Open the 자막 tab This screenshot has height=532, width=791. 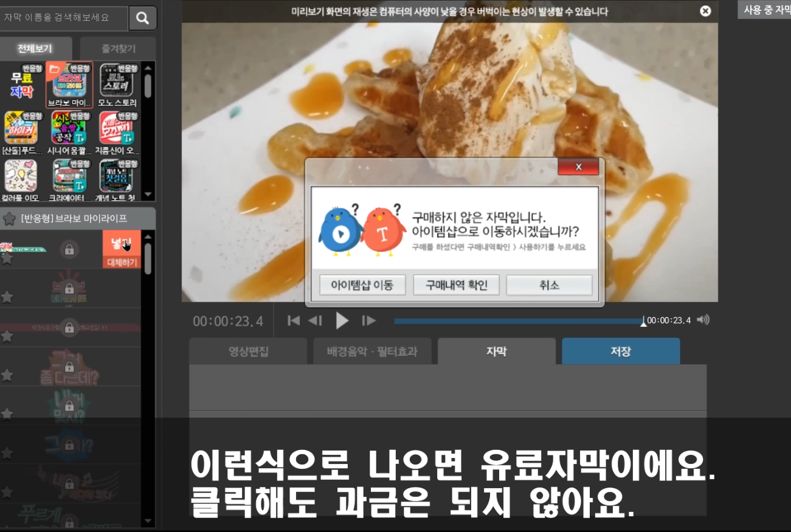[497, 351]
